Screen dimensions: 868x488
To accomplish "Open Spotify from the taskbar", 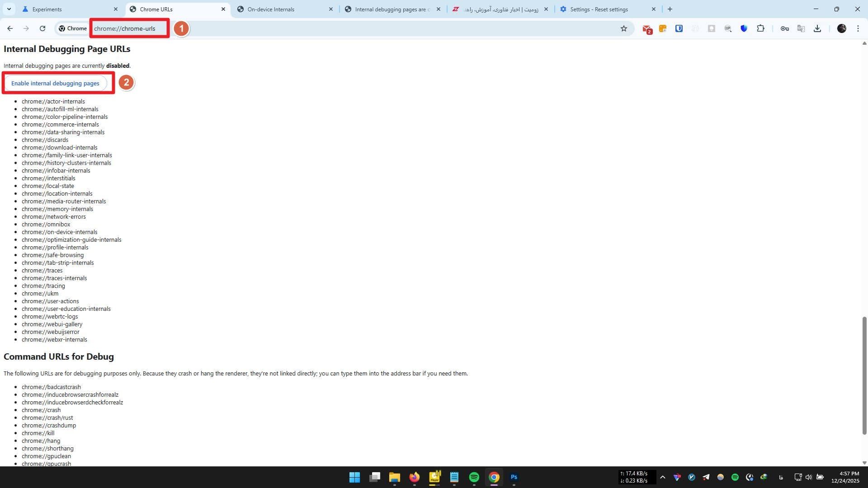I will [474, 477].
